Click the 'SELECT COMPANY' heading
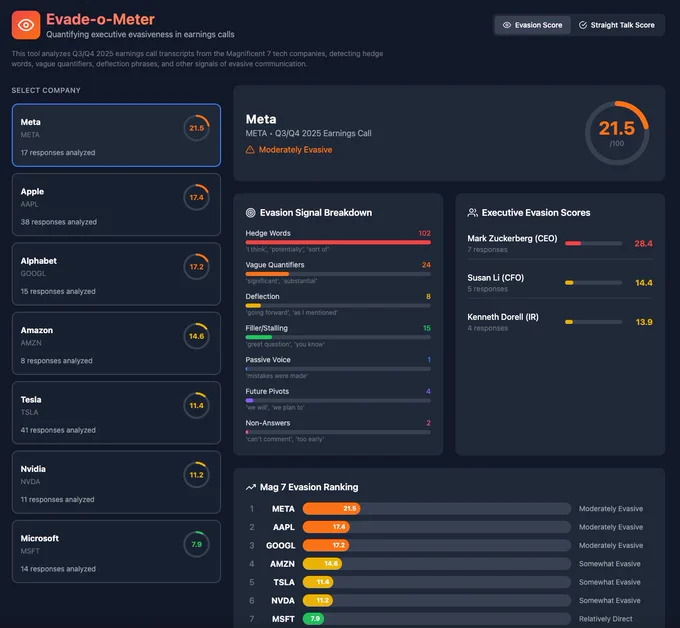This screenshot has height=628, width=680. click(46, 90)
